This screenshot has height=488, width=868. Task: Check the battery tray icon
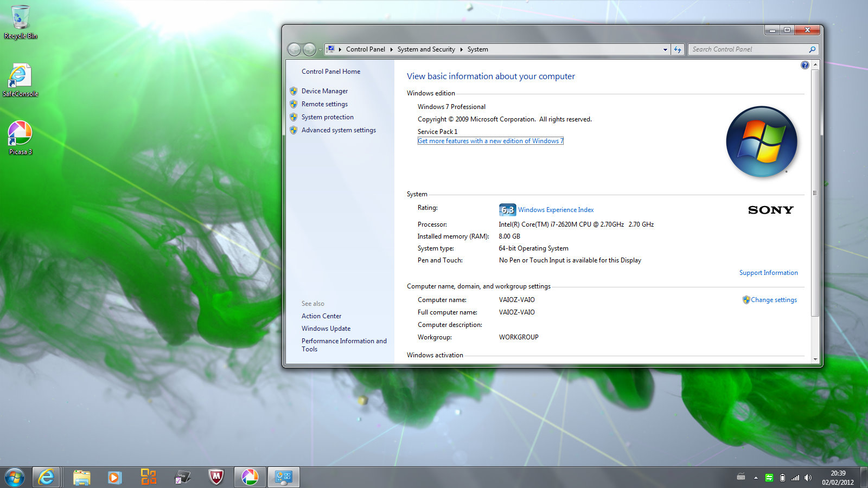(782, 478)
